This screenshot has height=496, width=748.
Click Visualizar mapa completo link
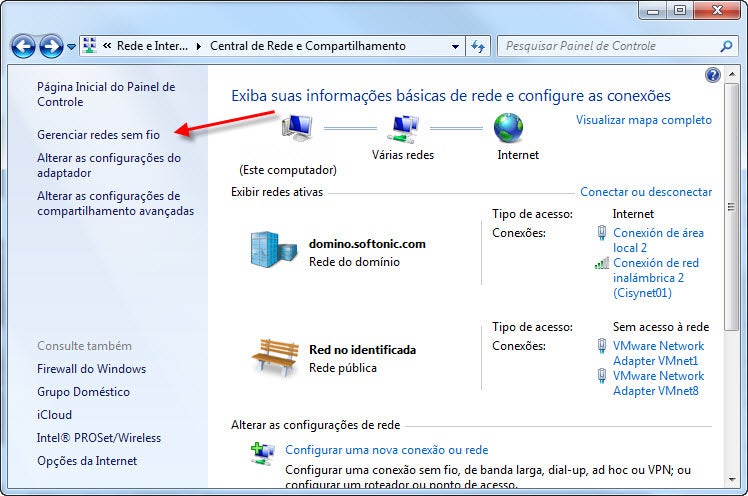tap(644, 120)
